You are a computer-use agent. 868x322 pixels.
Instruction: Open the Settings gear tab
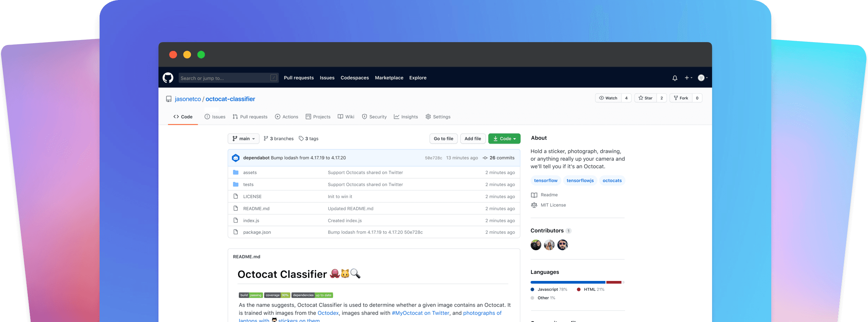[x=438, y=117]
